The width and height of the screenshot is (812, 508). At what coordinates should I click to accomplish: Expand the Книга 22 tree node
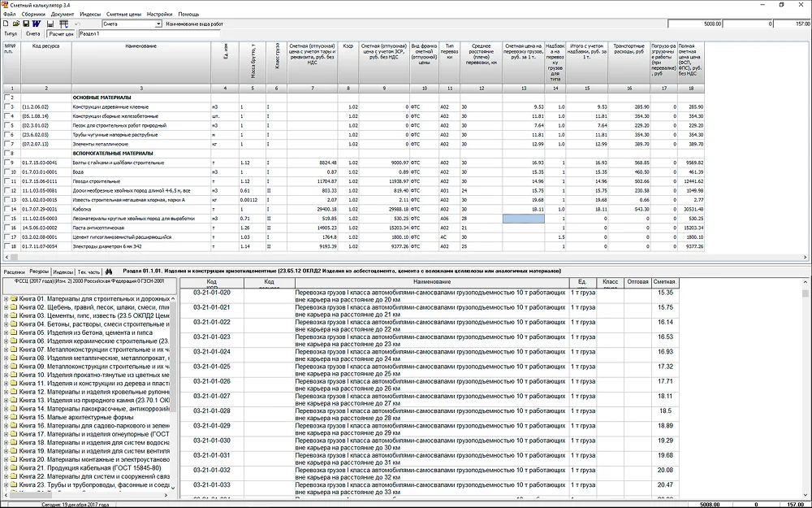[6, 476]
